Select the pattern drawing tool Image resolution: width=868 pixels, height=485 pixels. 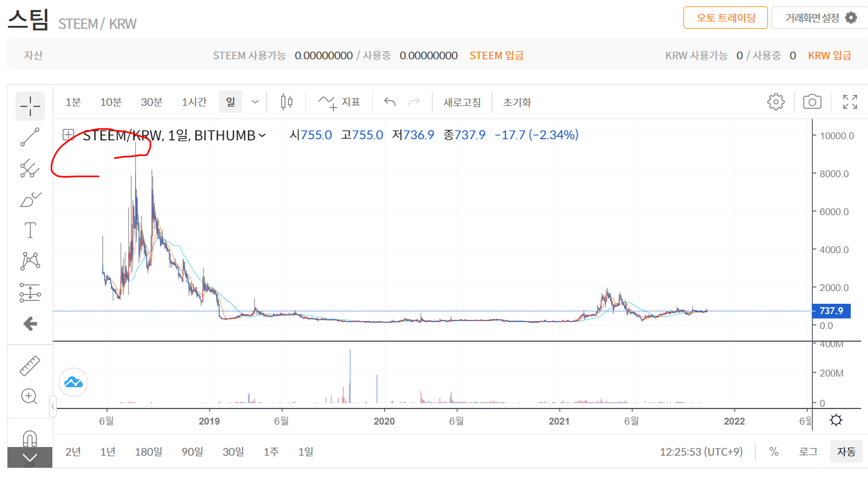coord(30,261)
